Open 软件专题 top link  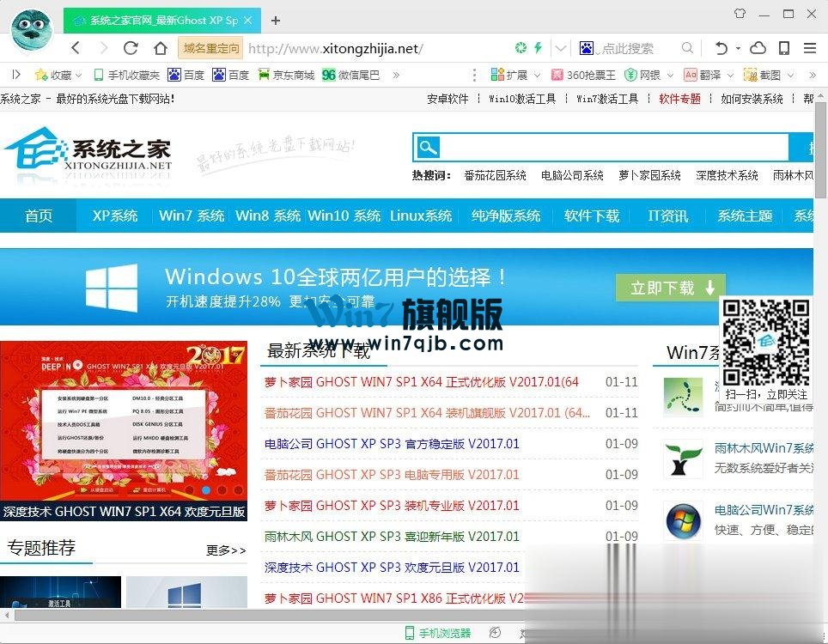(679, 99)
